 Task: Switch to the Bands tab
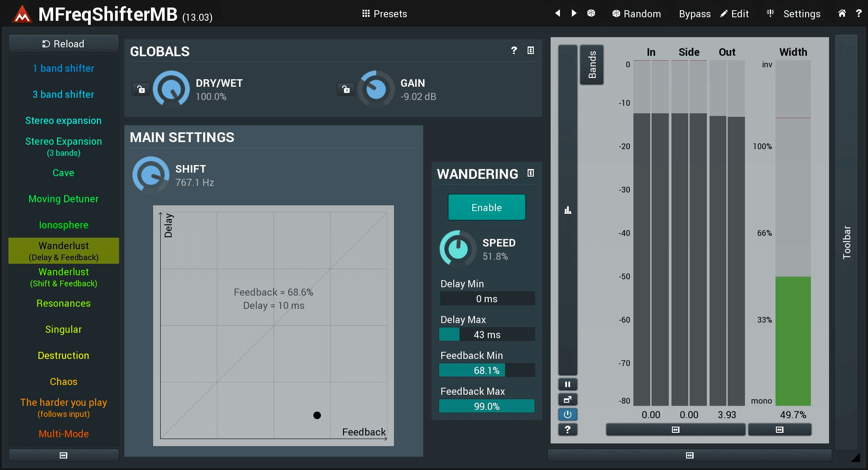point(591,65)
